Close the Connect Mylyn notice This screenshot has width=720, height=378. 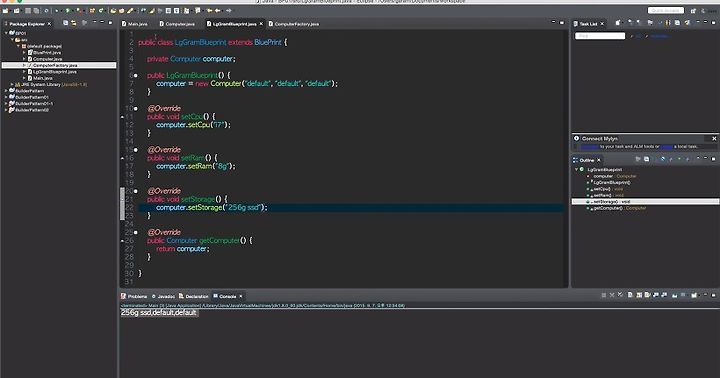(714, 138)
